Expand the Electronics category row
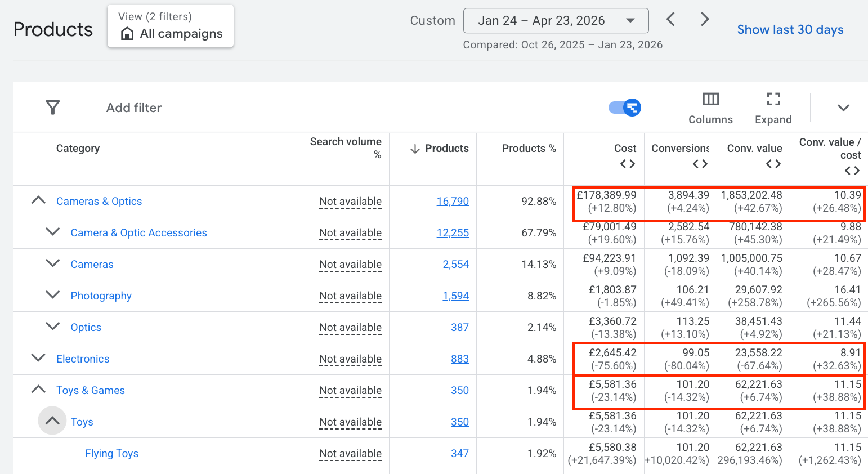868x474 pixels. point(38,358)
